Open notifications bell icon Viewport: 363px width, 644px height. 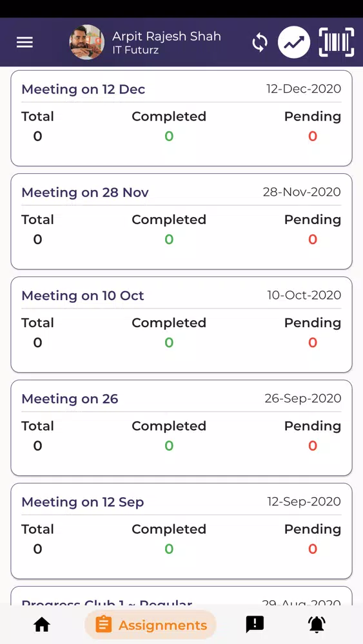click(317, 625)
